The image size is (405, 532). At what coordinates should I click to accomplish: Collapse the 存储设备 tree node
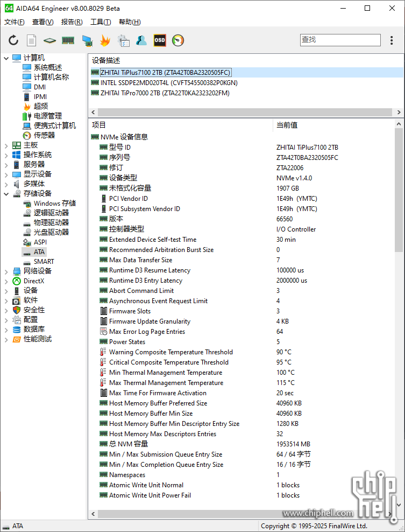coord(6,194)
